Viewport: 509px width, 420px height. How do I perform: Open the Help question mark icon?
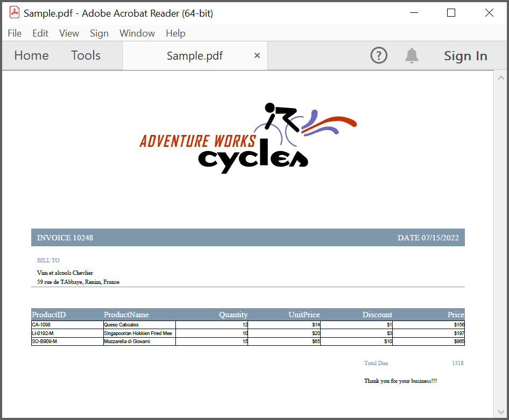click(378, 55)
